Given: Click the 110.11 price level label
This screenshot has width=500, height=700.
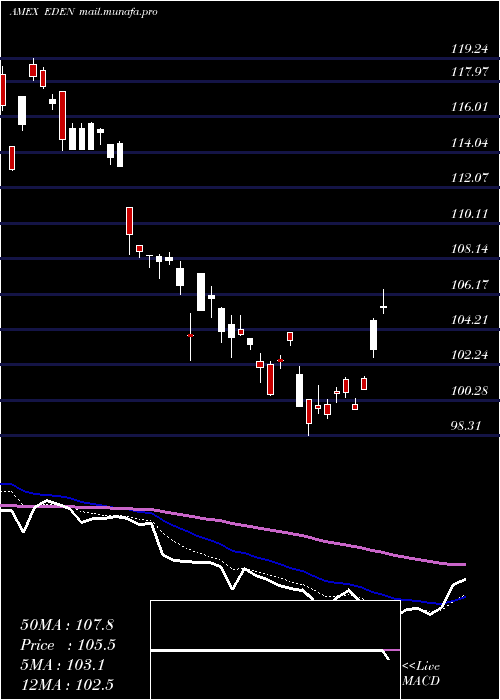Looking at the screenshot, I should 469,213.
